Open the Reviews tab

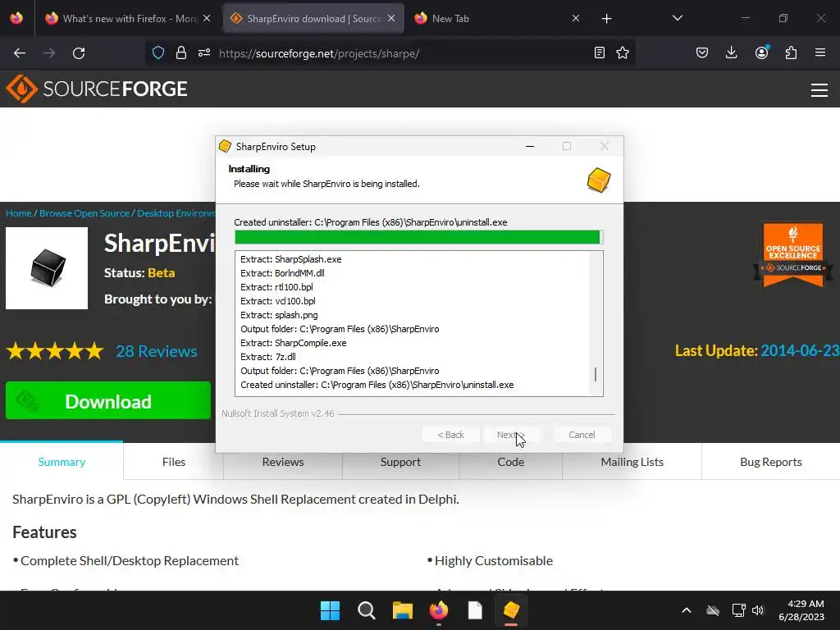click(283, 462)
